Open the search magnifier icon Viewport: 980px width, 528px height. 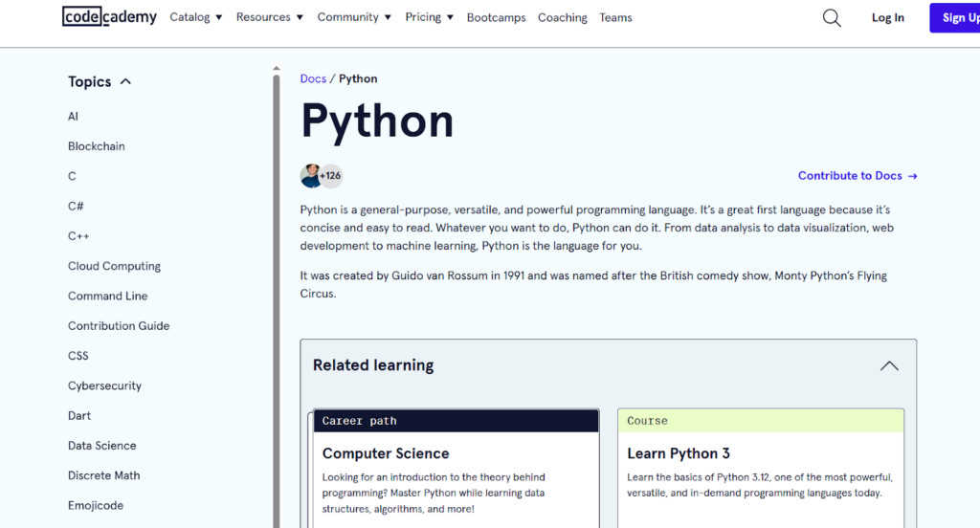pos(832,18)
